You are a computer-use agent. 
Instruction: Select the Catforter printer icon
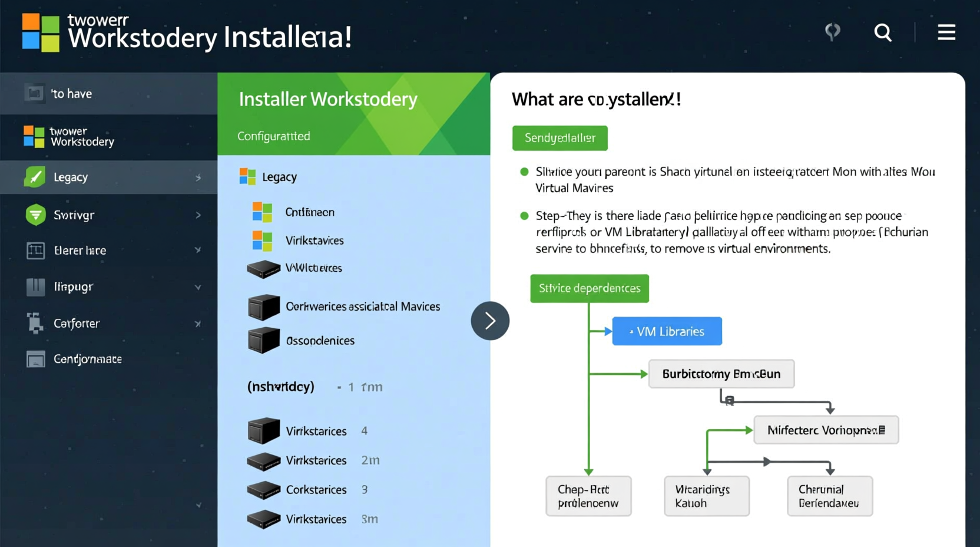(x=36, y=323)
